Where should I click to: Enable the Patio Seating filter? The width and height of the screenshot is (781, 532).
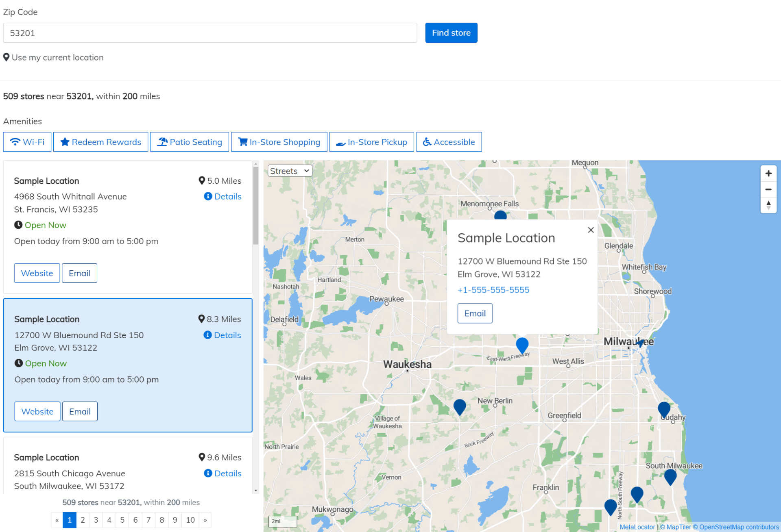pos(189,142)
